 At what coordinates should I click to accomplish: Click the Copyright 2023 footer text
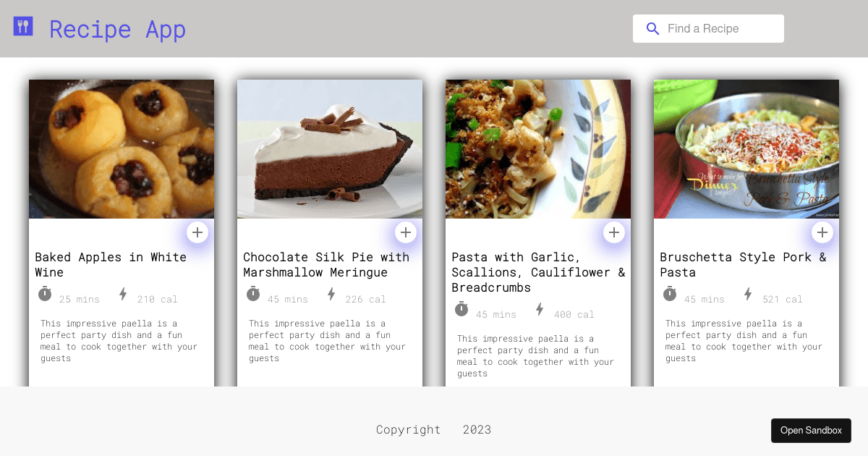click(433, 430)
